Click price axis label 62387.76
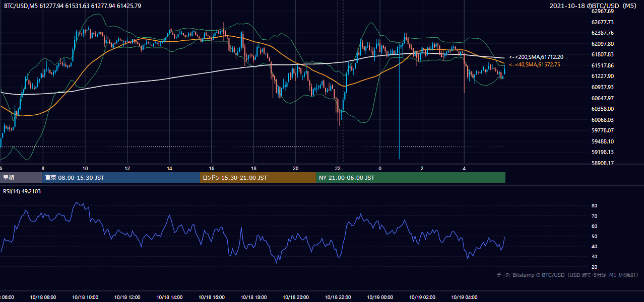Image resolution: width=644 pixels, height=302 pixels. point(603,33)
